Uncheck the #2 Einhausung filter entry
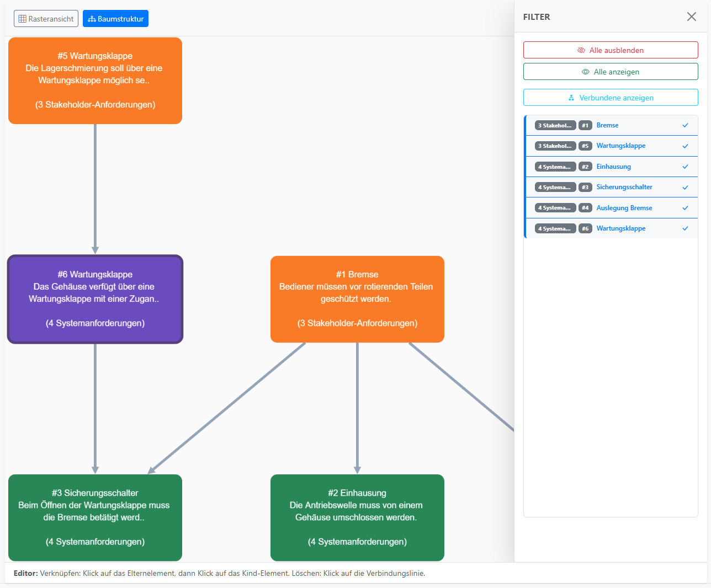This screenshot has width=711, height=588. pos(685,167)
